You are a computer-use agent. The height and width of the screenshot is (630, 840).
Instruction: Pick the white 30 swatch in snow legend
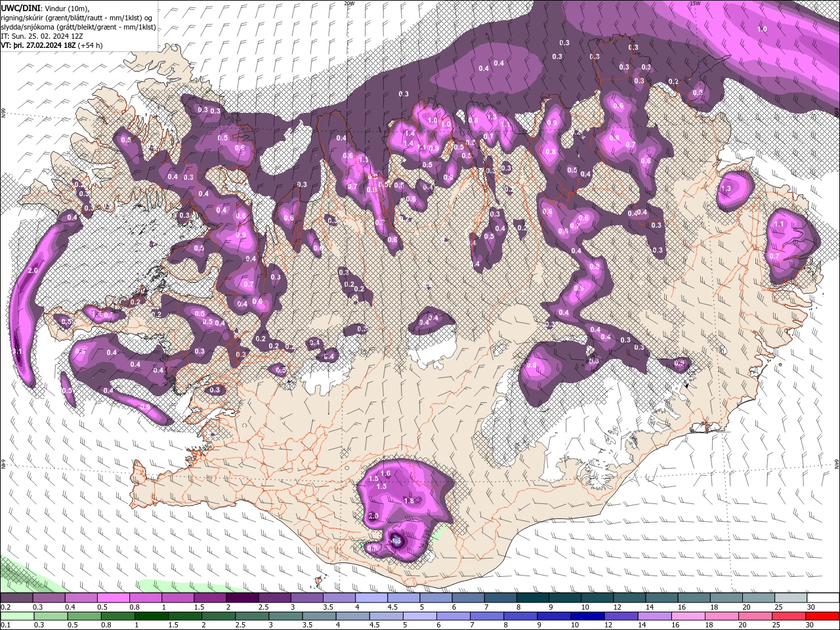(x=823, y=598)
